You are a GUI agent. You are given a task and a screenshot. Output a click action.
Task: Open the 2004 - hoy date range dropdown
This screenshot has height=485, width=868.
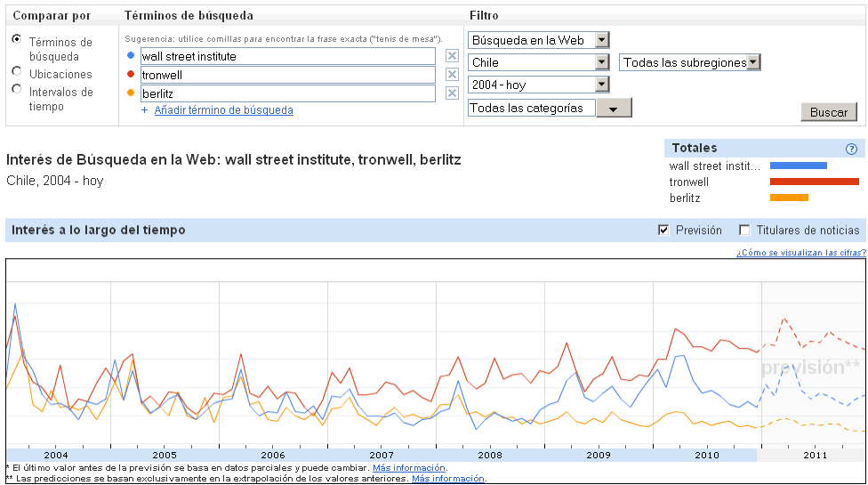(539, 85)
